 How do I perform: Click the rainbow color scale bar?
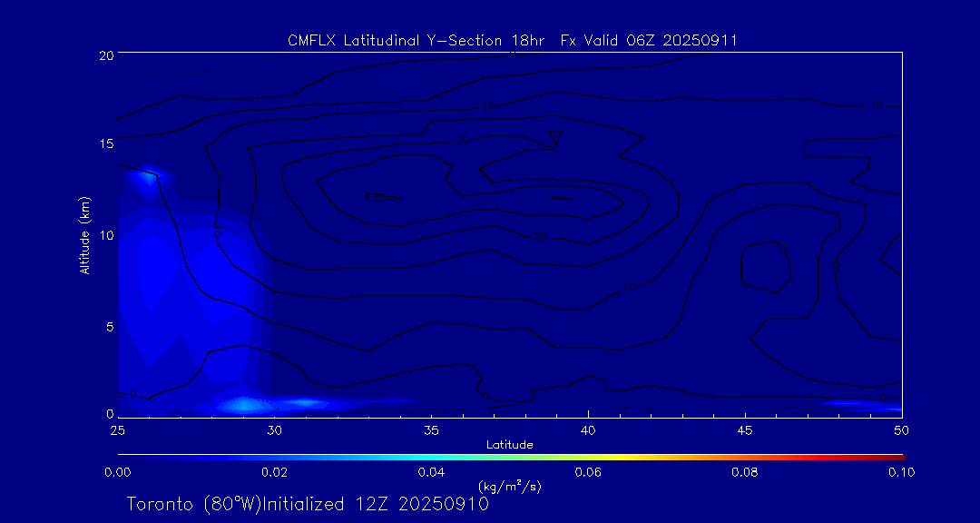coord(511,458)
